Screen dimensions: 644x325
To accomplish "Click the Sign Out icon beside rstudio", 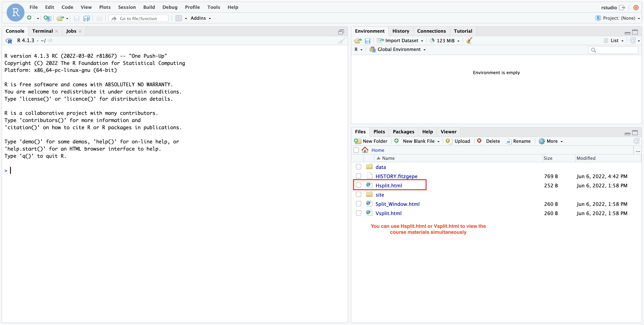I will tap(622, 8).
